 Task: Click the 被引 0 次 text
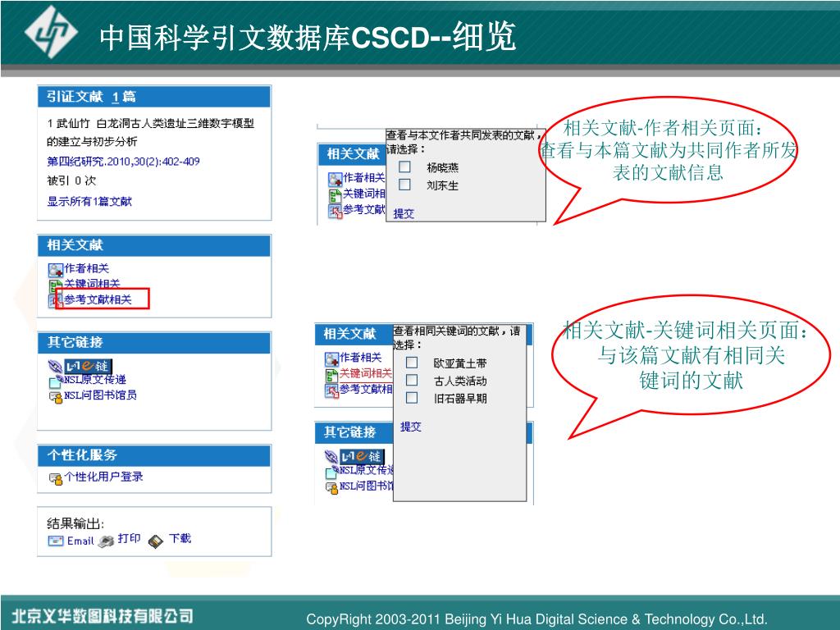pyautogui.click(x=71, y=180)
